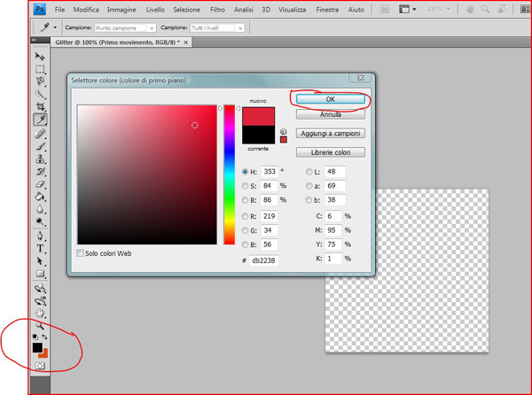Select the Zoom tool in toolbox
532x395 pixels.
pos(40,326)
